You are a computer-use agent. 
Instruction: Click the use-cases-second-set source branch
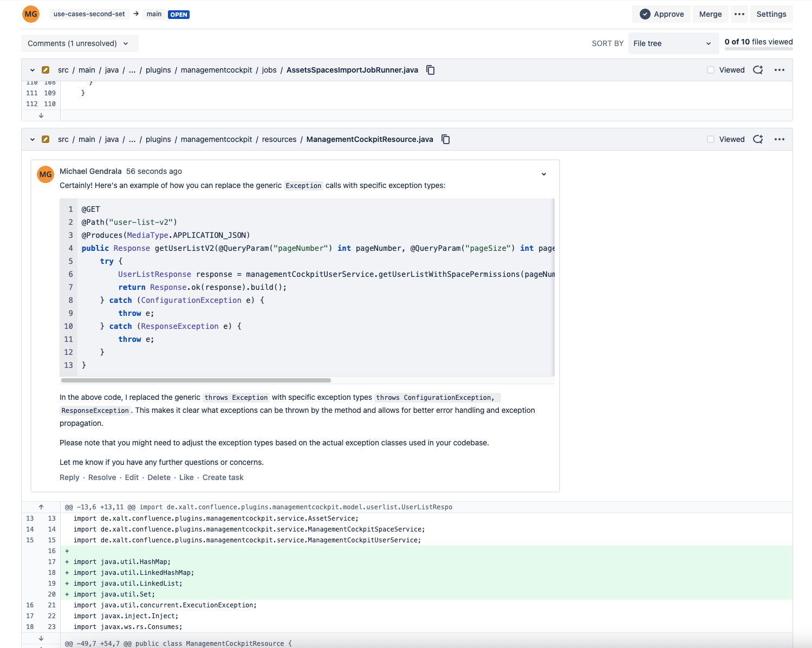point(89,14)
